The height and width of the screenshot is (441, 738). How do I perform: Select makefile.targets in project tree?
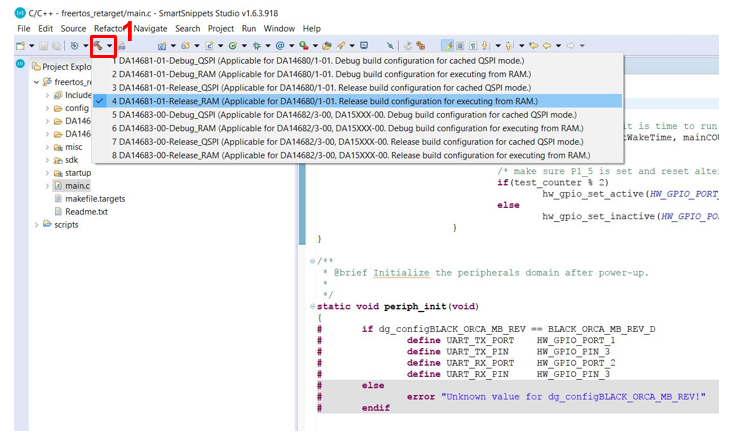click(95, 199)
